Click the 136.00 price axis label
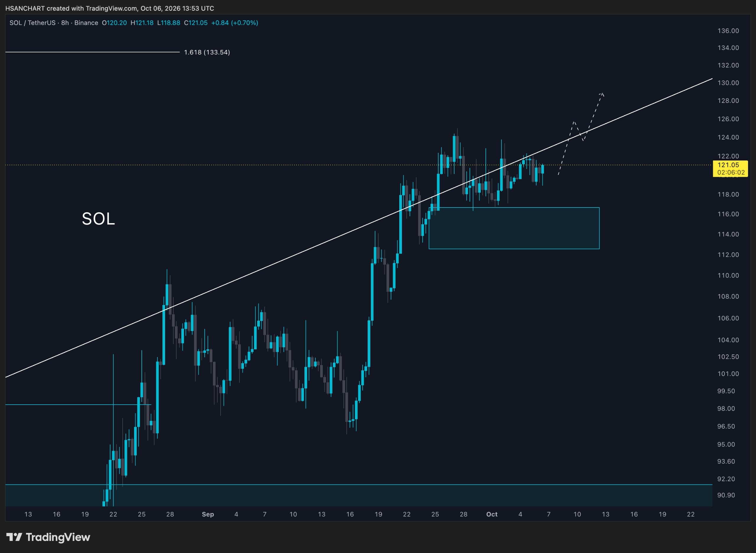Image resolution: width=756 pixels, height=553 pixels. (x=728, y=31)
